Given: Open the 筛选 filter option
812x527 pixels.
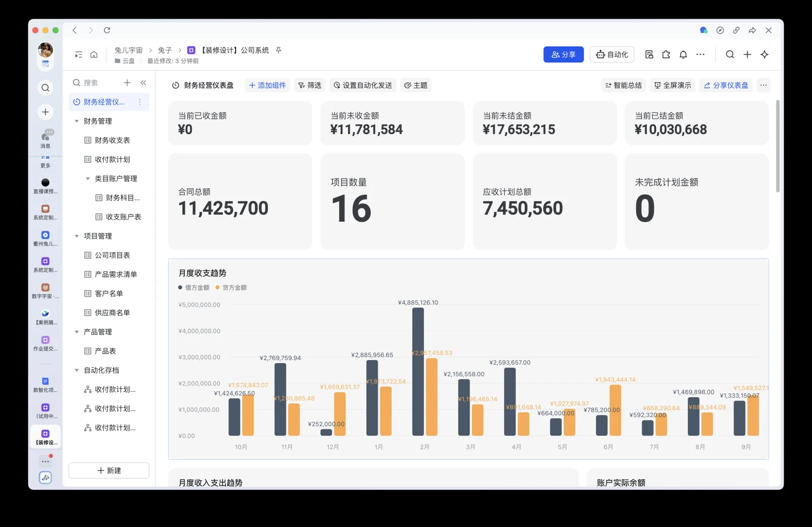Looking at the screenshot, I should pyautogui.click(x=310, y=85).
